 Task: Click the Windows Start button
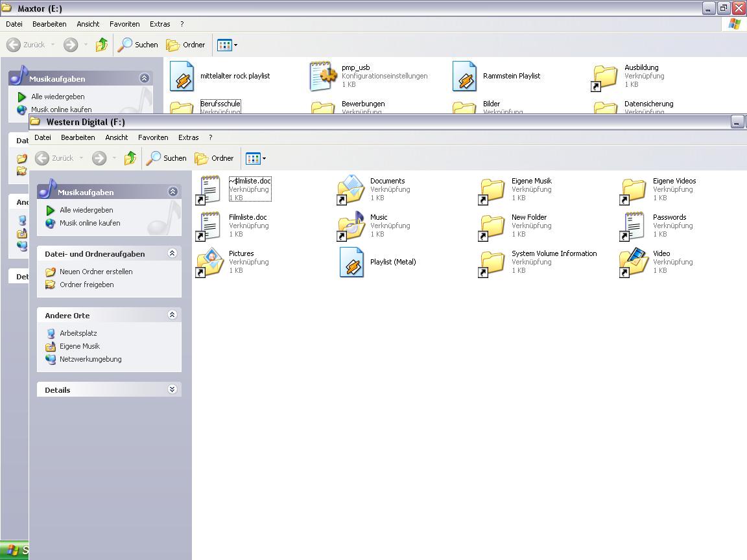point(14,550)
